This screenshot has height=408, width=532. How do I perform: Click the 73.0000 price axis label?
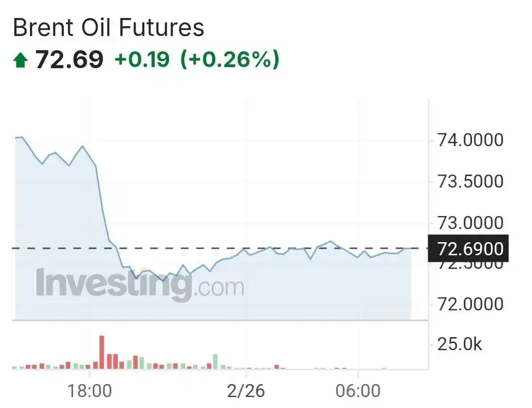pyautogui.click(x=470, y=223)
